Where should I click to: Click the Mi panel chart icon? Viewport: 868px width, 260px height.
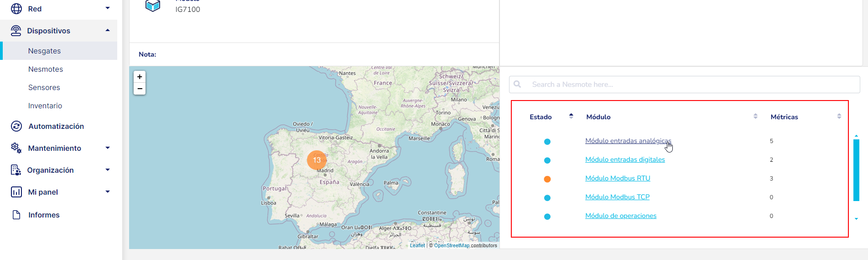point(16,192)
